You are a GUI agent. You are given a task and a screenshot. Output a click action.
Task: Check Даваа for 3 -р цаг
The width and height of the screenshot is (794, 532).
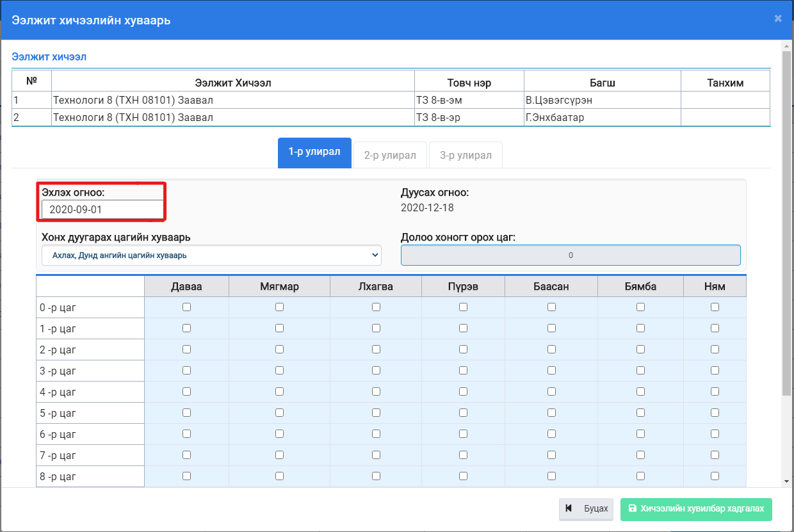coord(186,371)
